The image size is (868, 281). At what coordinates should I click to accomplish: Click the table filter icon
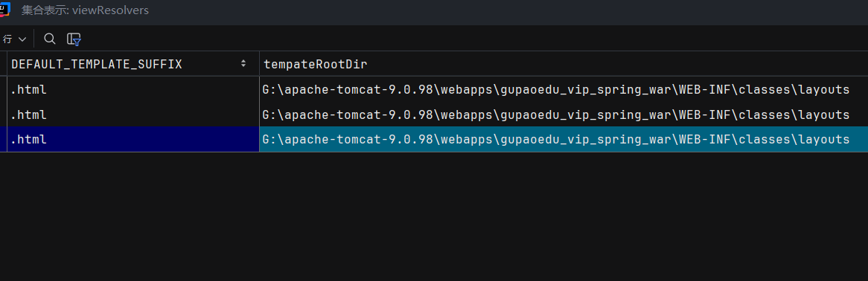point(74,39)
